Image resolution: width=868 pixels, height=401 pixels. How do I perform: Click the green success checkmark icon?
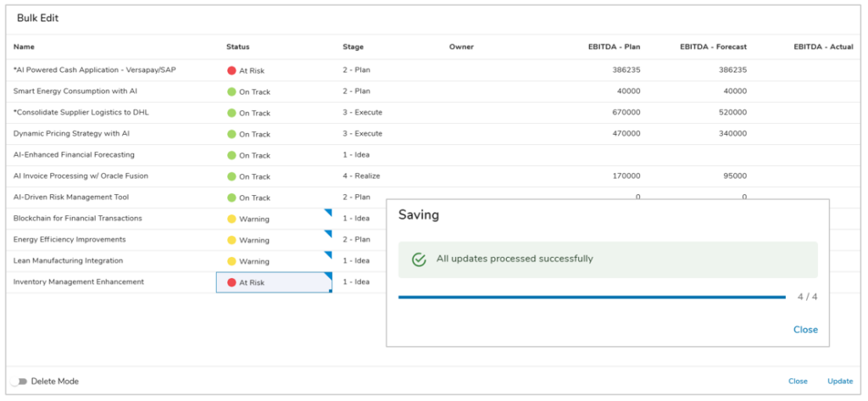[x=419, y=259]
